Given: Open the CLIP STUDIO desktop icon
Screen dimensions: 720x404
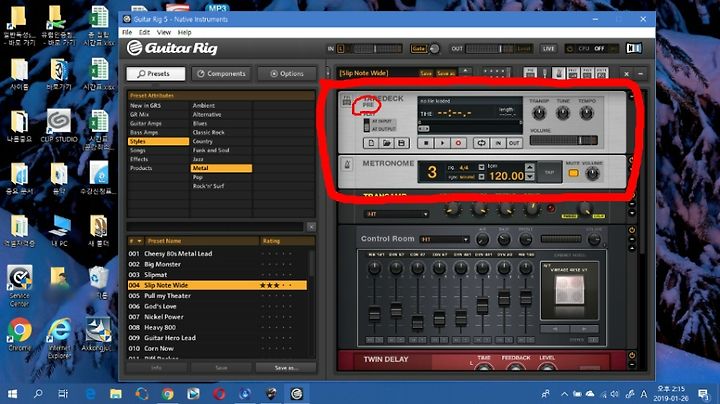Looking at the screenshot, I should click(x=59, y=126).
